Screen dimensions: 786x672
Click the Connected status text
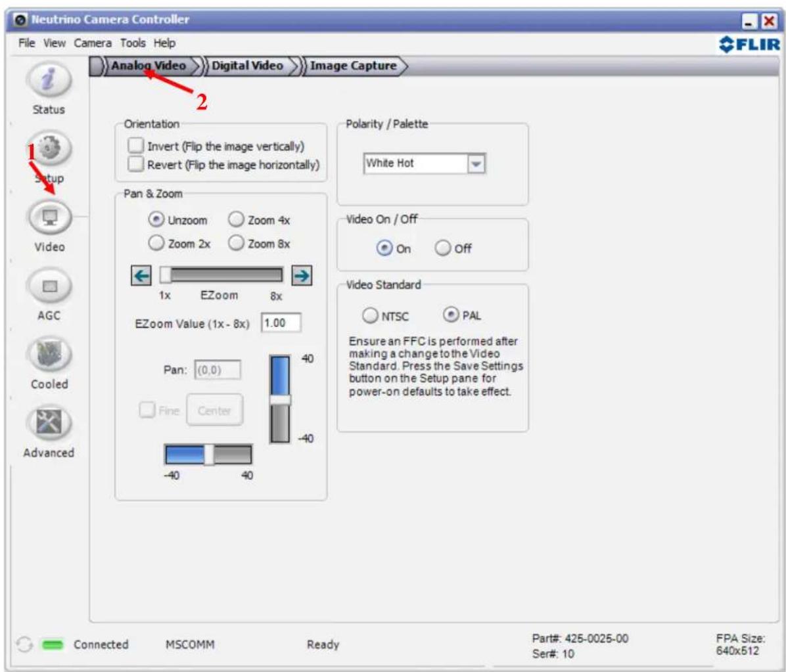[101, 644]
